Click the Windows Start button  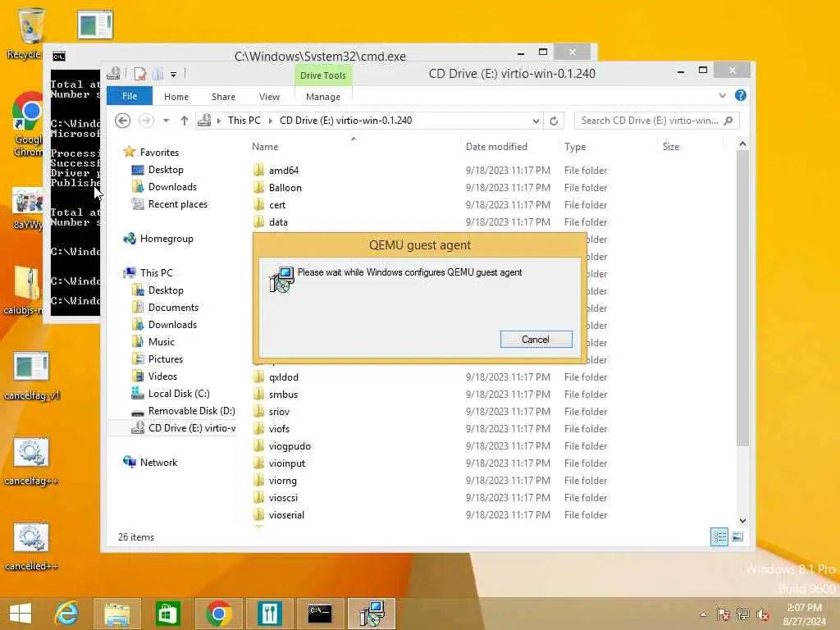(21, 614)
